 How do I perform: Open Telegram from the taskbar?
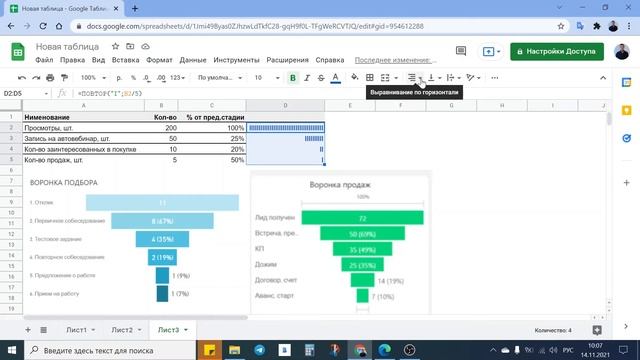[x=260, y=350]
